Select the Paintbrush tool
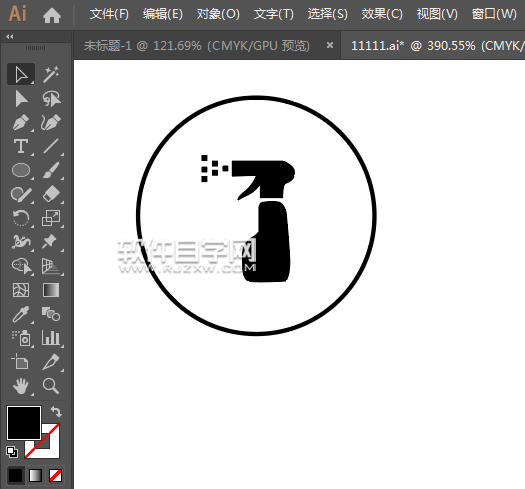 coord(51,170)
